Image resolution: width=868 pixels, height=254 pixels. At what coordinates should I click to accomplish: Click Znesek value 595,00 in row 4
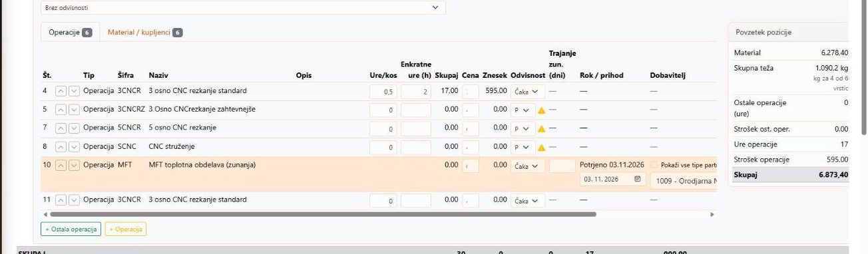click(496, 90)
